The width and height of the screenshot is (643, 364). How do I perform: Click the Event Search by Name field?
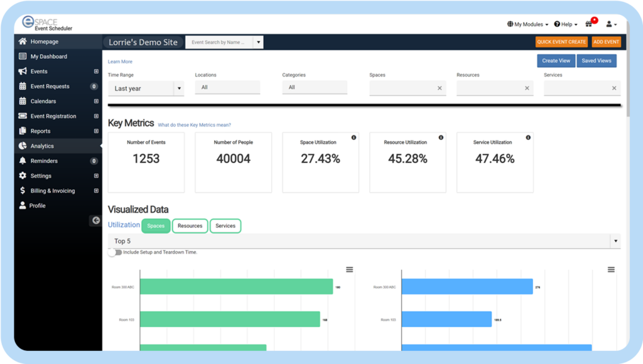point(219,43)
